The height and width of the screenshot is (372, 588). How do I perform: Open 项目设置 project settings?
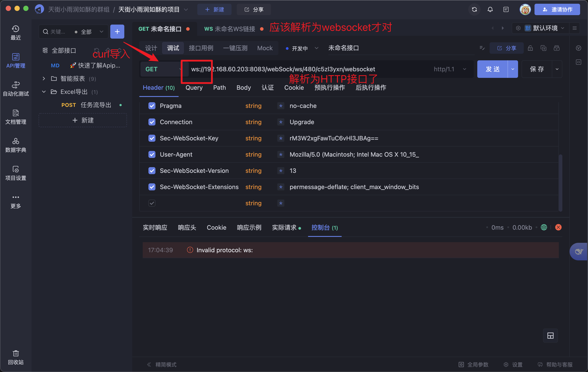[x=16, y=173]
